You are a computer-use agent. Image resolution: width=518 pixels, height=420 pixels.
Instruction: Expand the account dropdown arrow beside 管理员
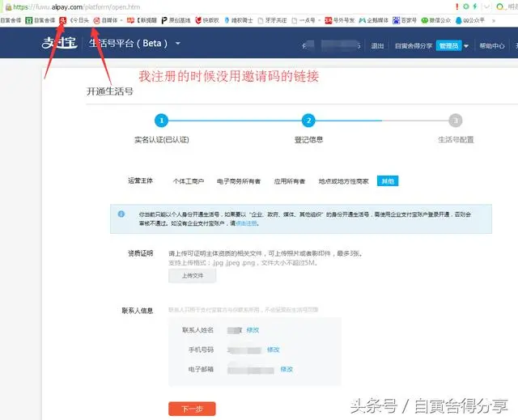coord(466,46)
